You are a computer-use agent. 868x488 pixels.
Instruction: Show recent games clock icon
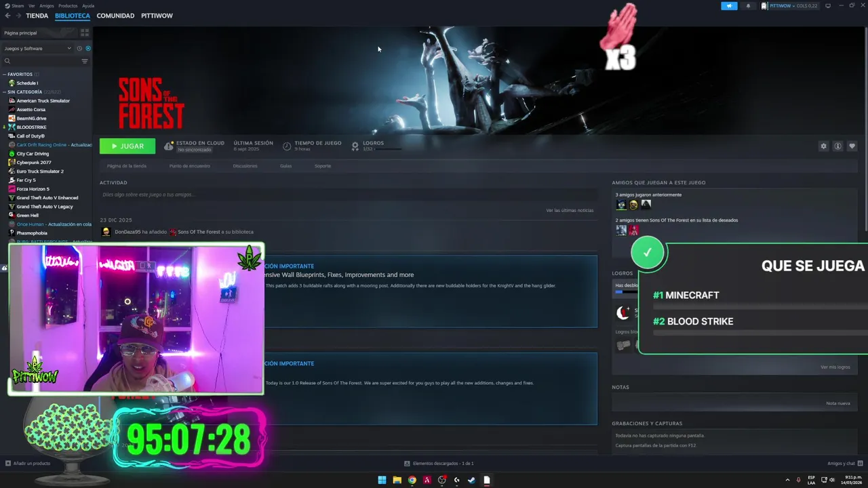[x=79, y=48]
